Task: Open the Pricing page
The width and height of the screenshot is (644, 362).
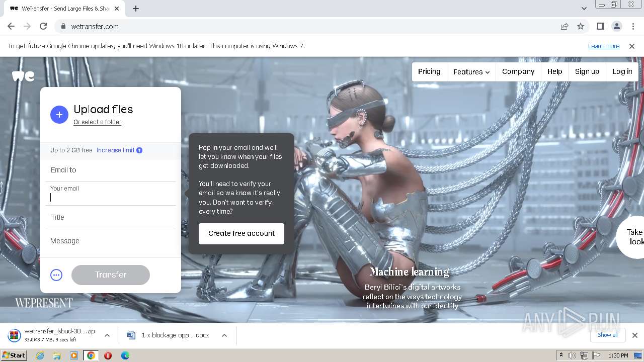Action: [429, 72]
